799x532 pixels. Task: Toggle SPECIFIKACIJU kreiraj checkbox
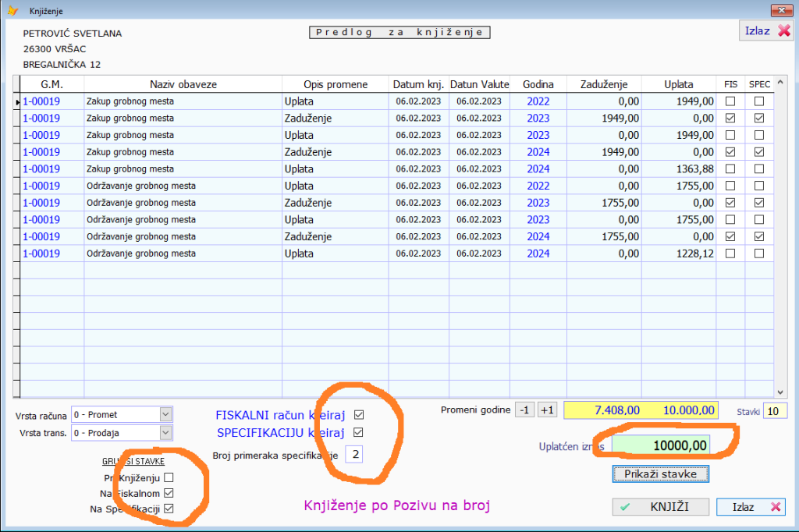point(359,432)
